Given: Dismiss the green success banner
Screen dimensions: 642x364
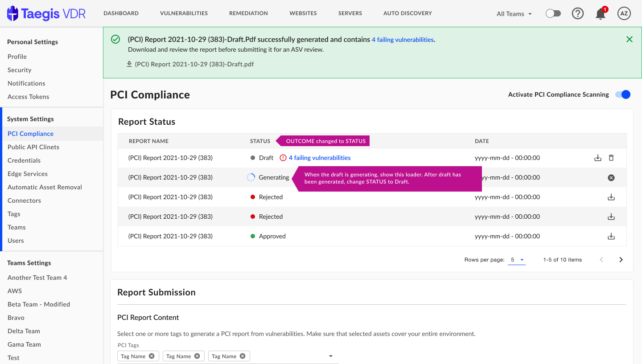Looking at the screenshot, I should coord(630,39).
